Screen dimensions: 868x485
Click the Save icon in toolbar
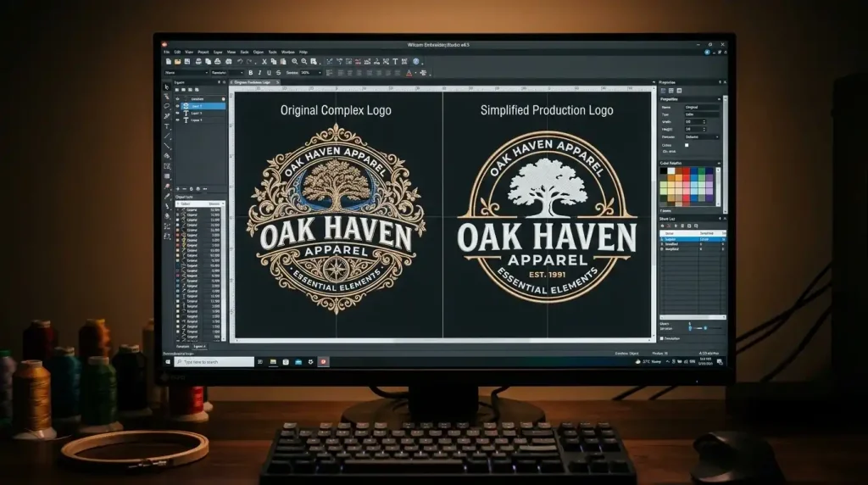(186, 62)
